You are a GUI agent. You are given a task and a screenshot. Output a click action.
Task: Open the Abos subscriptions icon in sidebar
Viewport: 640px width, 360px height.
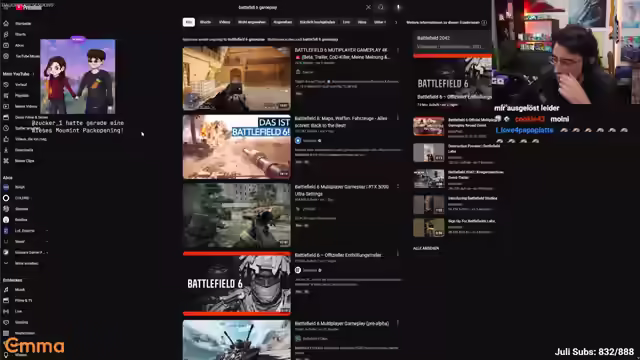coord(6,45)
